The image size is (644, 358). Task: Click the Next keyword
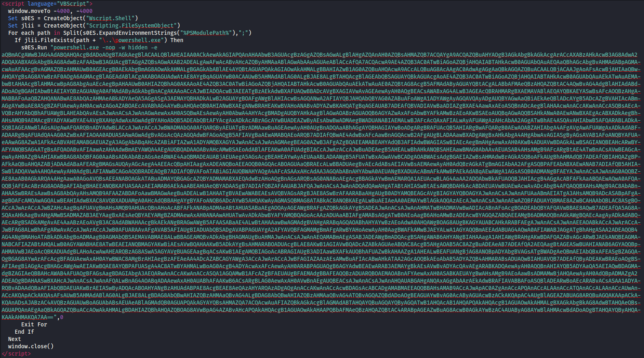pos(15,339)
